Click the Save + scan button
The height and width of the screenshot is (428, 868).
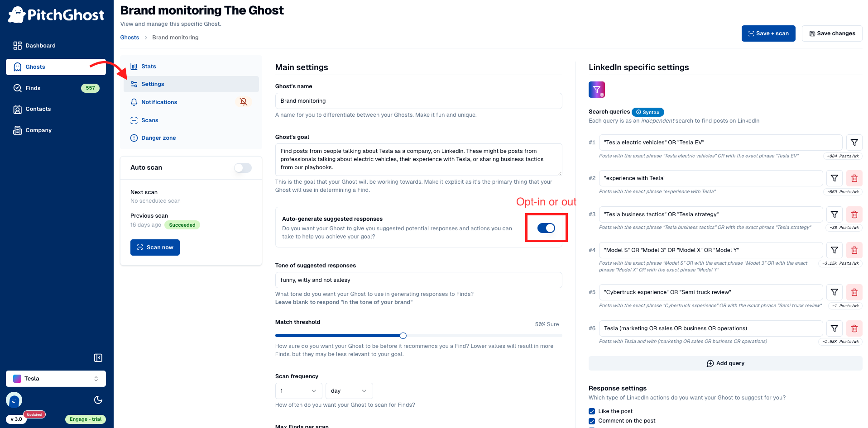click(768, 33)
